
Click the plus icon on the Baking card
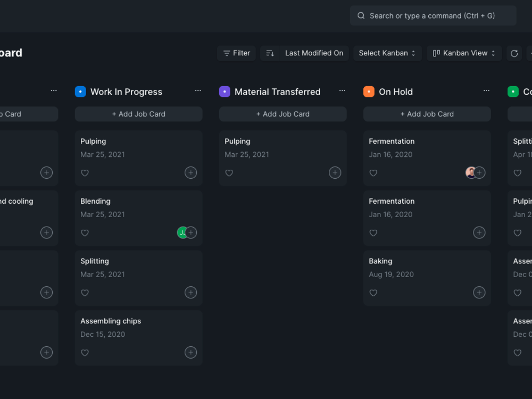point(479,292)
